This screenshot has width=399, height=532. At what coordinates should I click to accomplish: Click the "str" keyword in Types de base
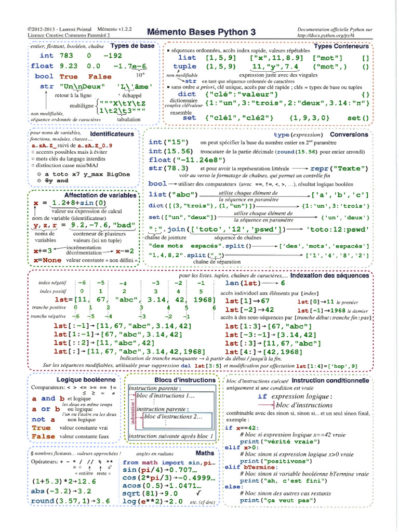(47, 87)
